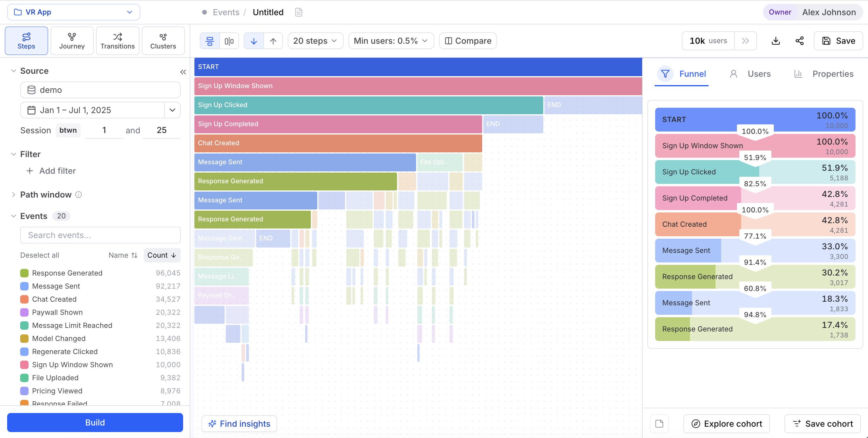This screenshot has width=868, height=438.
Task: Collapse the Source section
Action: 13,71
